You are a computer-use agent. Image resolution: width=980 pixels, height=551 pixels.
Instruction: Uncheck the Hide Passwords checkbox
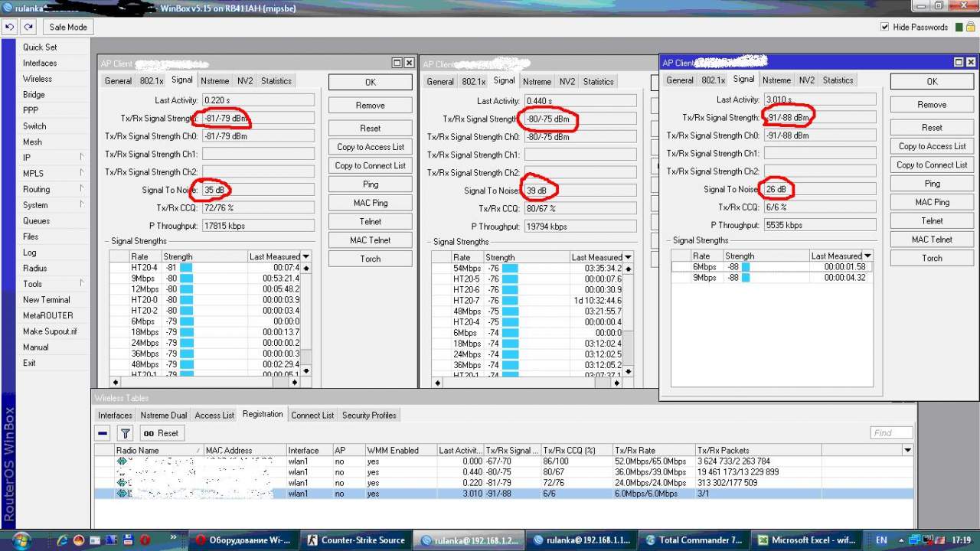pos(885,27)
